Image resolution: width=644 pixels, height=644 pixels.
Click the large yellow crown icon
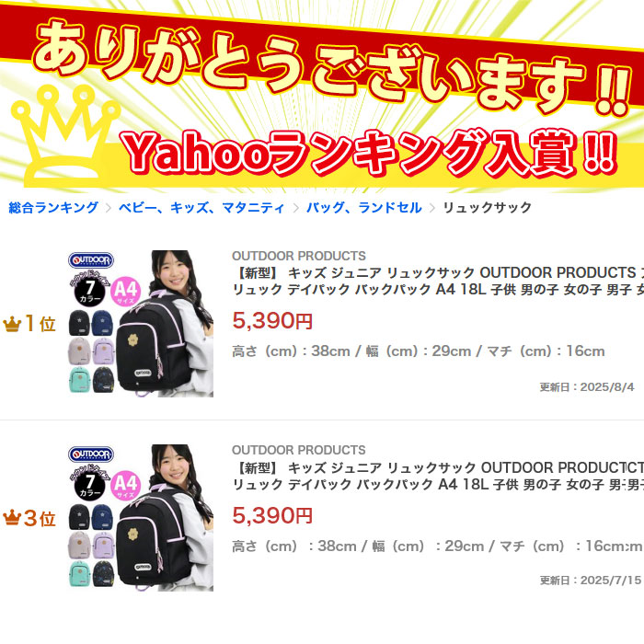click(x=65, y=135)
